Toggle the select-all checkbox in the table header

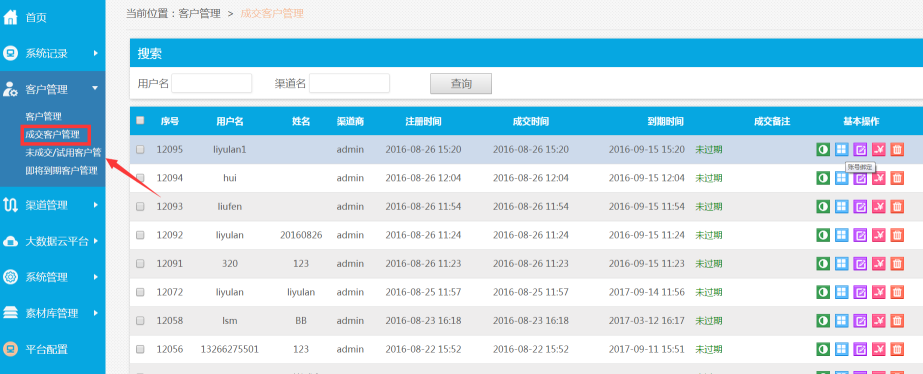(x=140, y=121)
